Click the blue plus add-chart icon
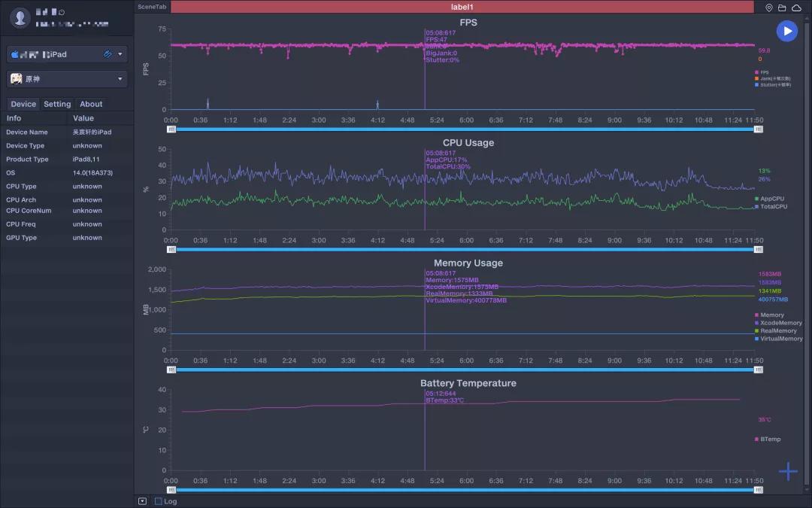The width and height of the screenshot is (812, 508). 788,472
